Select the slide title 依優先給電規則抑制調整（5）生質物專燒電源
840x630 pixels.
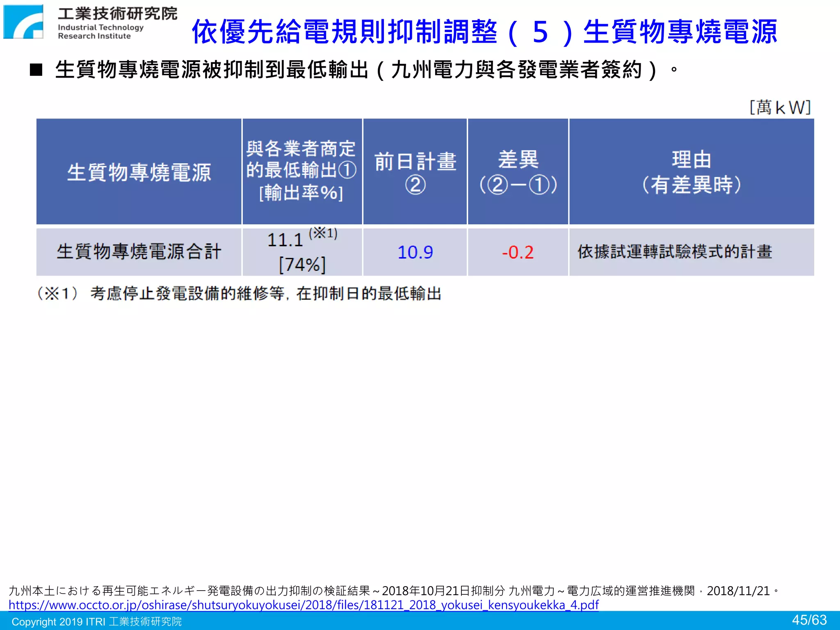coord(484,32)
